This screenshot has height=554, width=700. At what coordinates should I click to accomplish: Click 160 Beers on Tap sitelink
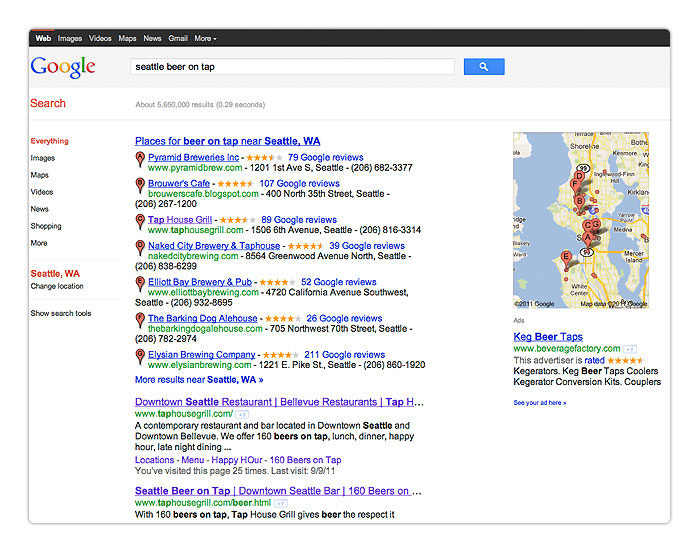point(305,460)
